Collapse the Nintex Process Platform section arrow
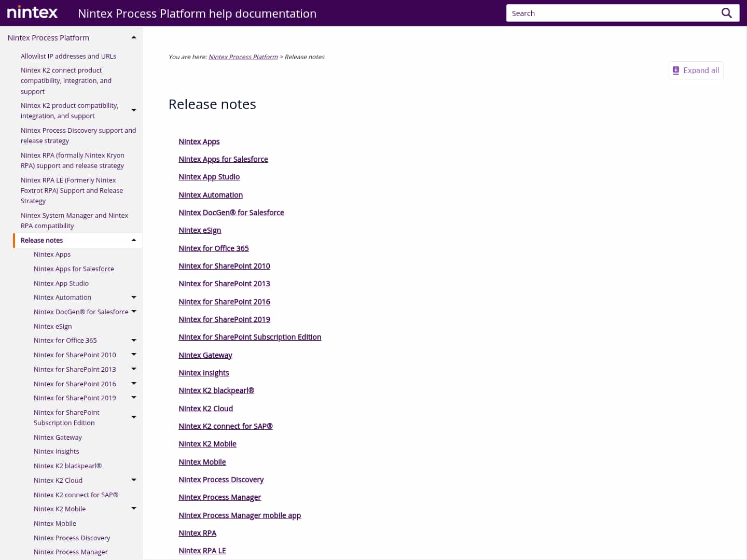 133,37
